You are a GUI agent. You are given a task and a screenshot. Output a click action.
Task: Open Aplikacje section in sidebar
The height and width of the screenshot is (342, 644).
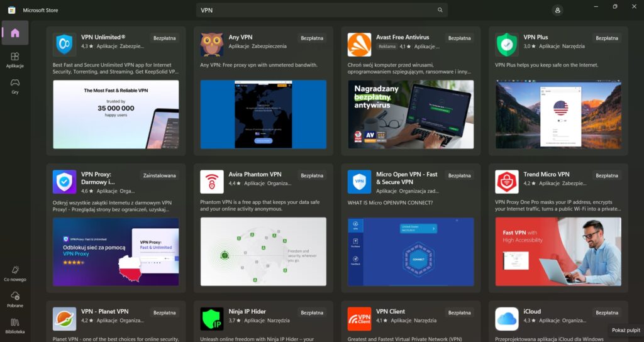tap(15, 60)
